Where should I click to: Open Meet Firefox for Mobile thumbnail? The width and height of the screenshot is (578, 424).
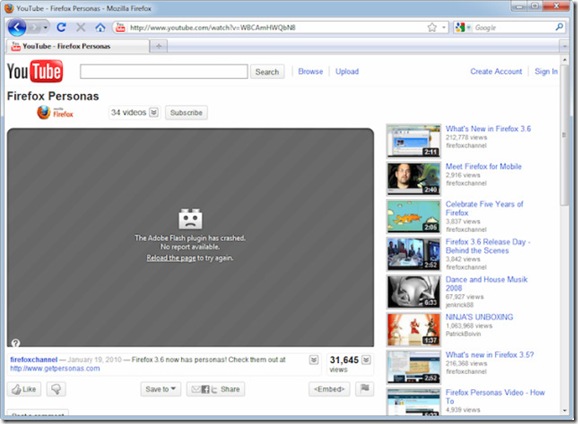point(414,179)
